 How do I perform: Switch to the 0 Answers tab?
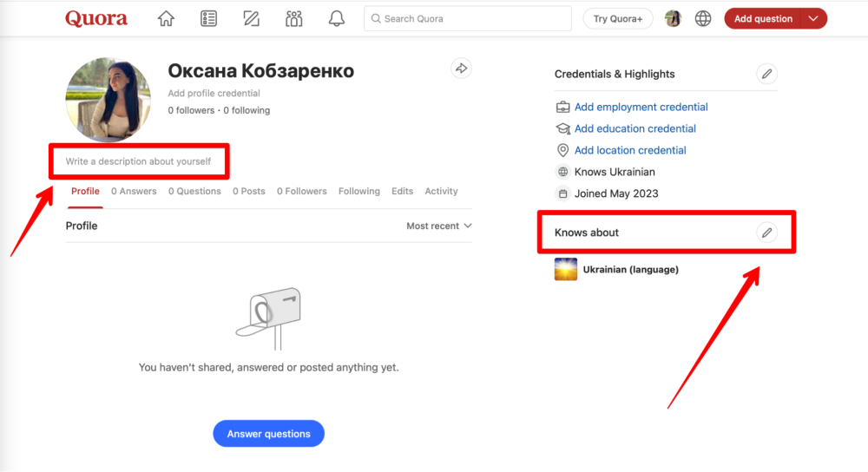[134, 192]
